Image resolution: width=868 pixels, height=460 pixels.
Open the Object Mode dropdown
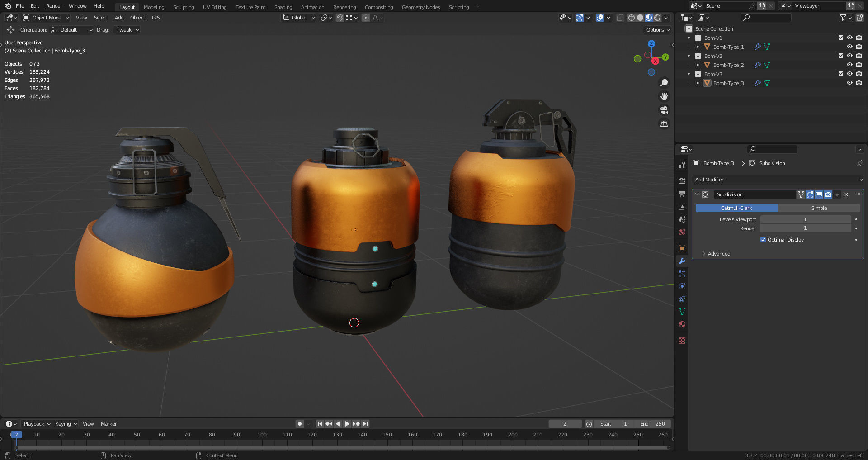coord(46,18)
